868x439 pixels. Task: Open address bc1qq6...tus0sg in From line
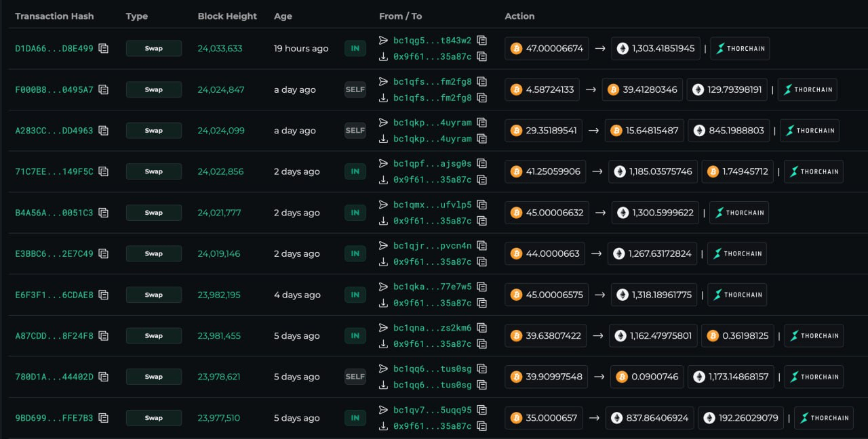[432, 369]
